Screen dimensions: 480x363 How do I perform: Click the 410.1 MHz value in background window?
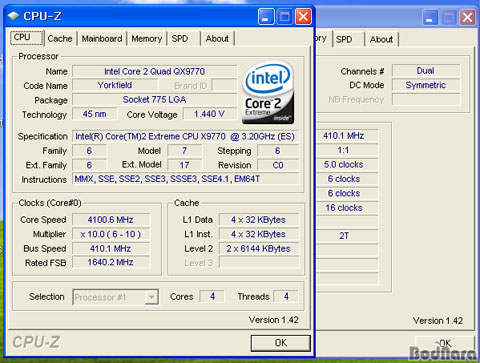[346, 136]
